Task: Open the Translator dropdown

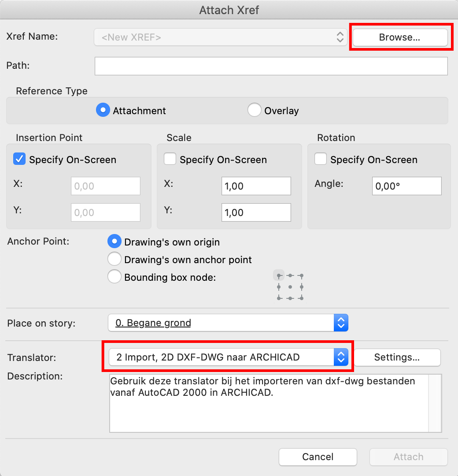Action: pos(228,357)
